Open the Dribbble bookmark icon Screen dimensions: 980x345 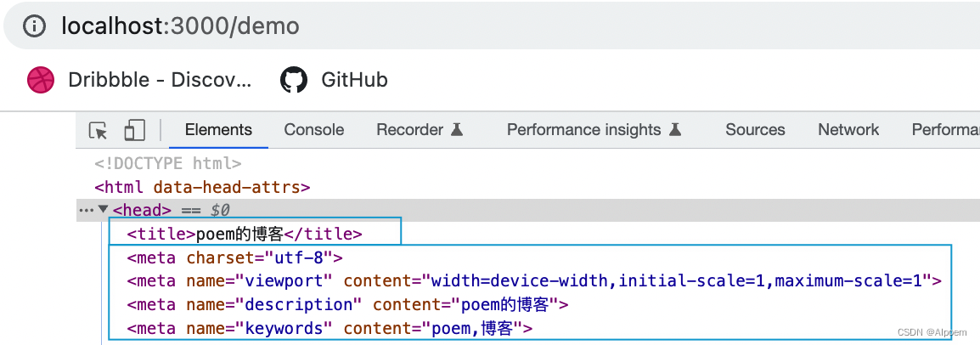tap(42, 80)
